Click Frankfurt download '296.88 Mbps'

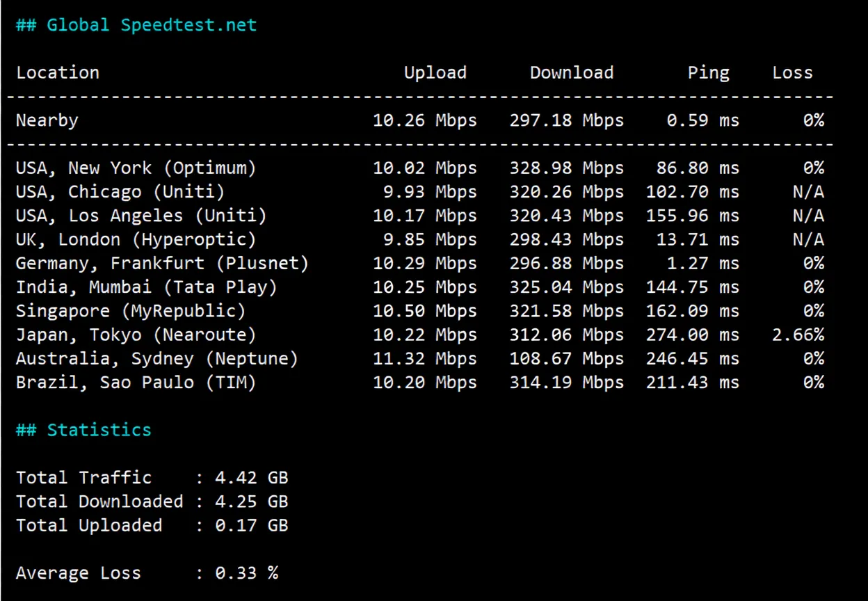click(x=567, y=263)
